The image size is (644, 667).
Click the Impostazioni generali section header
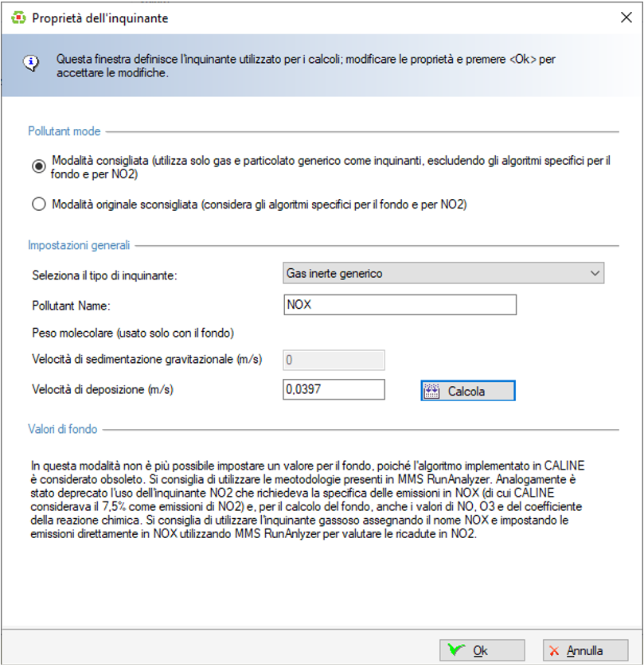pos(79,246)
